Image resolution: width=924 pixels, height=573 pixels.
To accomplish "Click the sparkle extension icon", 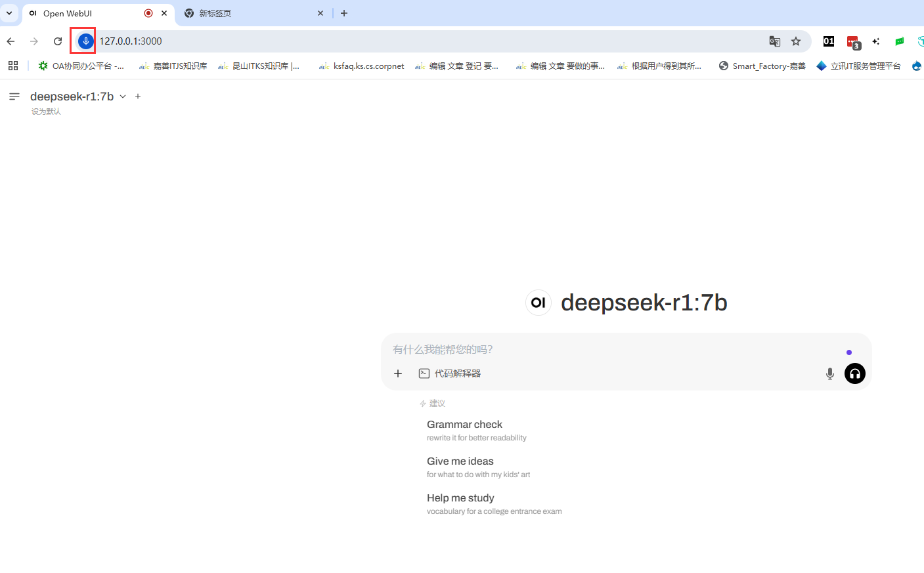I will point(876,41).
